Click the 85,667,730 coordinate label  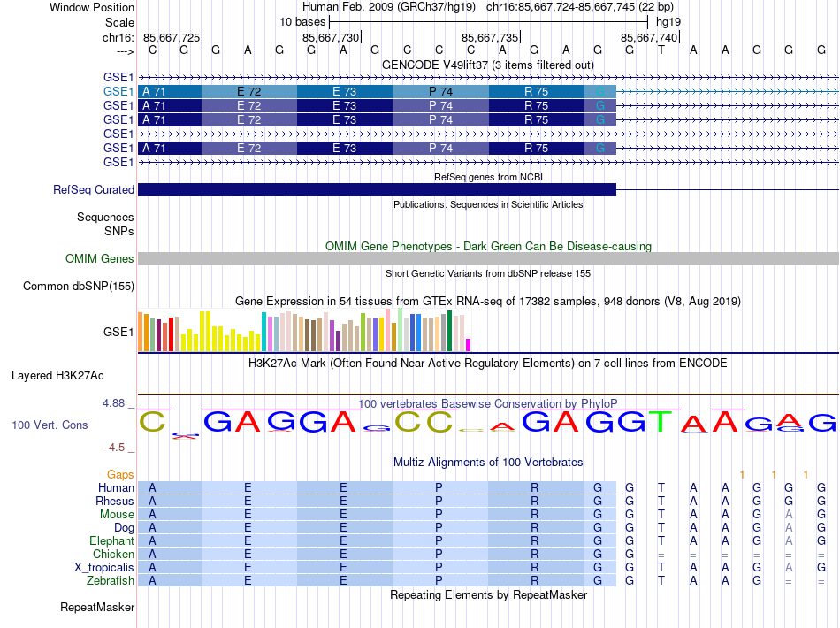[331, 37]
